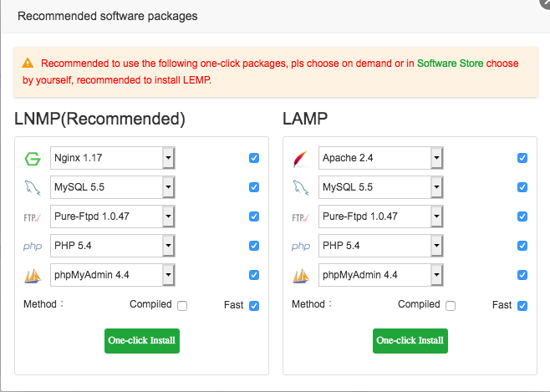Viewport: 550px width, 392px height.
Task: Uncheck Pure-Ftpd checkbox in LAMP
Action: coord(522,216)
